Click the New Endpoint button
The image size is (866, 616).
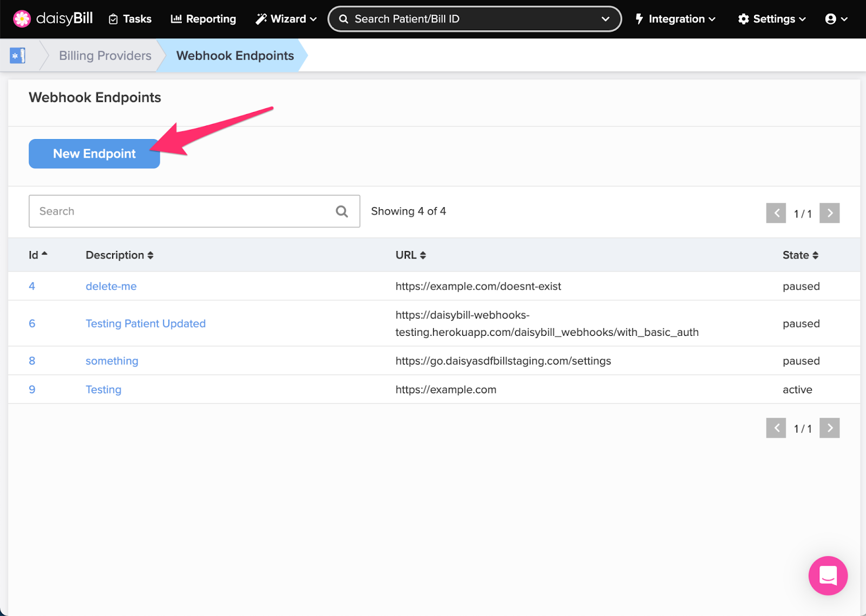pyautogui.click(x=94, y=154)
